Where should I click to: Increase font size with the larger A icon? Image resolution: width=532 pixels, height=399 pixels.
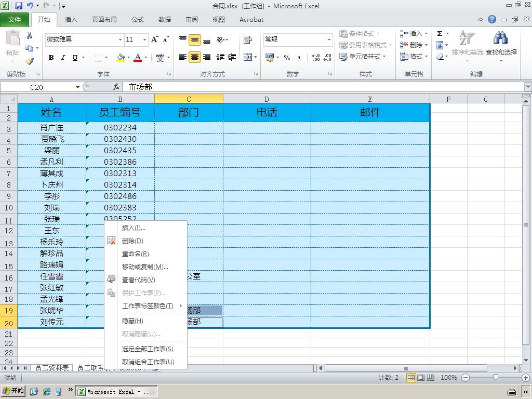coord(154,39)
